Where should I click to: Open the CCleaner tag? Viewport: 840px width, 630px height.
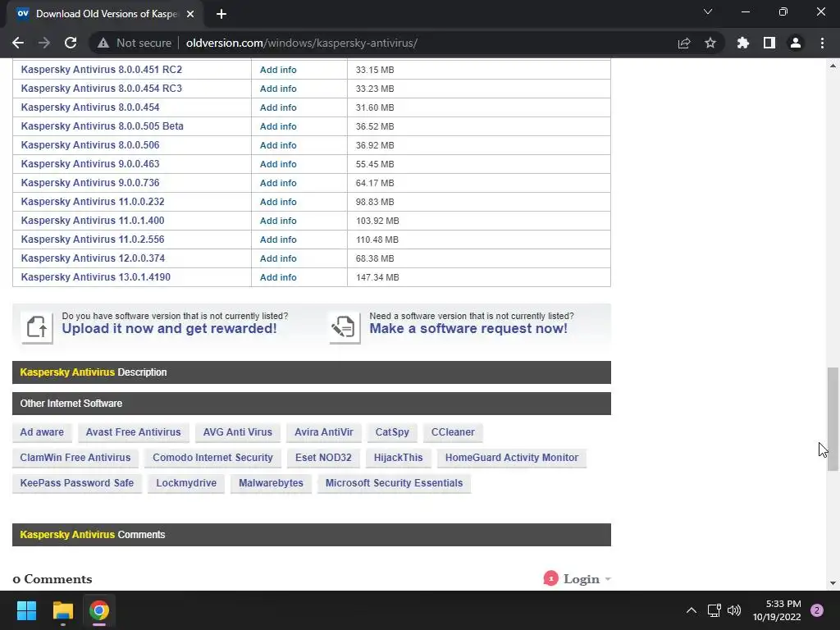click(x=453, y=431)
